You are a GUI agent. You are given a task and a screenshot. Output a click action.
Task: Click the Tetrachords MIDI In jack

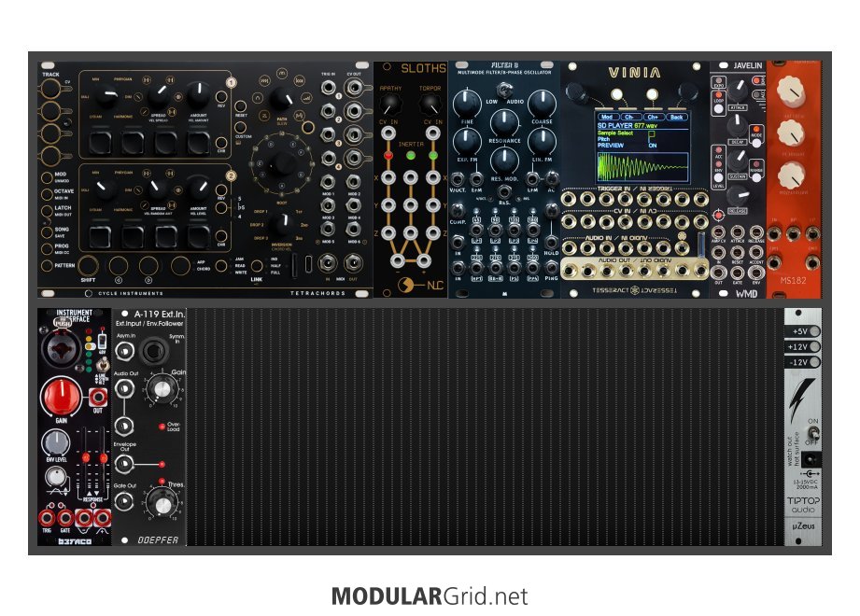pos(328,263)
